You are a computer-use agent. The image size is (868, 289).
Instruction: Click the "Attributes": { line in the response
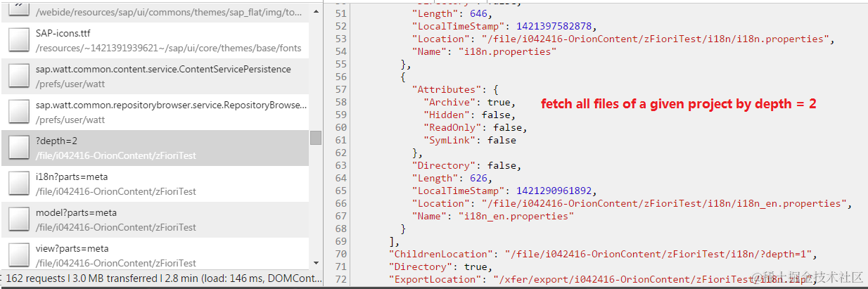click(455, 89)
